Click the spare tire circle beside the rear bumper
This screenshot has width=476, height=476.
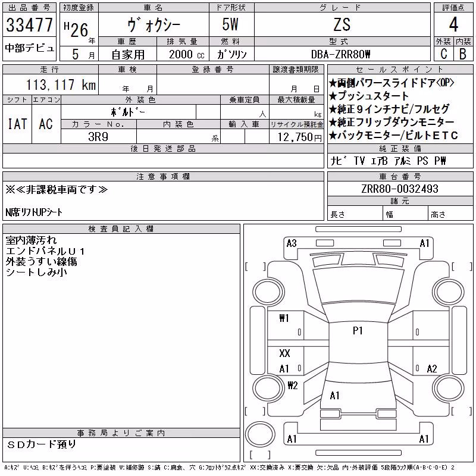pos(260,434)
